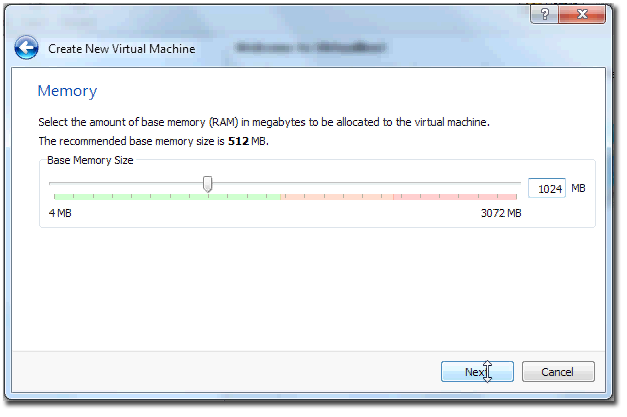Go back using the blue arrow icon
The image size is (627, 417).
pos(26,48)
